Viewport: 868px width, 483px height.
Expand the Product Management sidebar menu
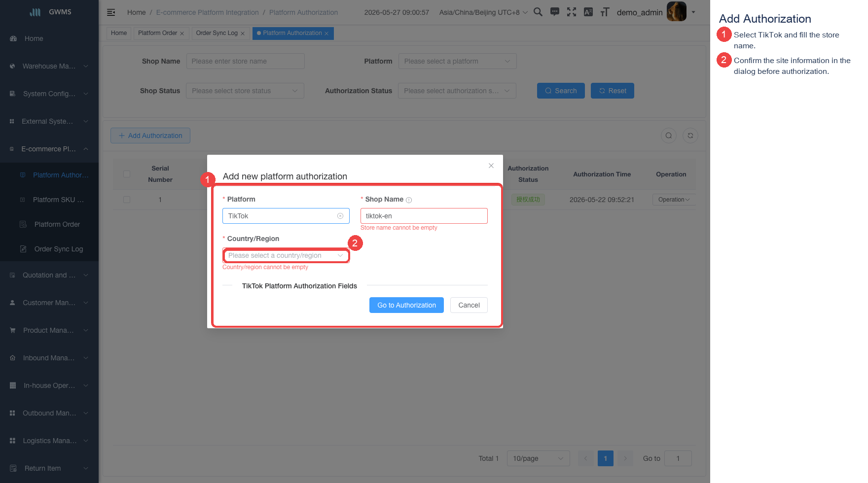[x=49, y=330]
